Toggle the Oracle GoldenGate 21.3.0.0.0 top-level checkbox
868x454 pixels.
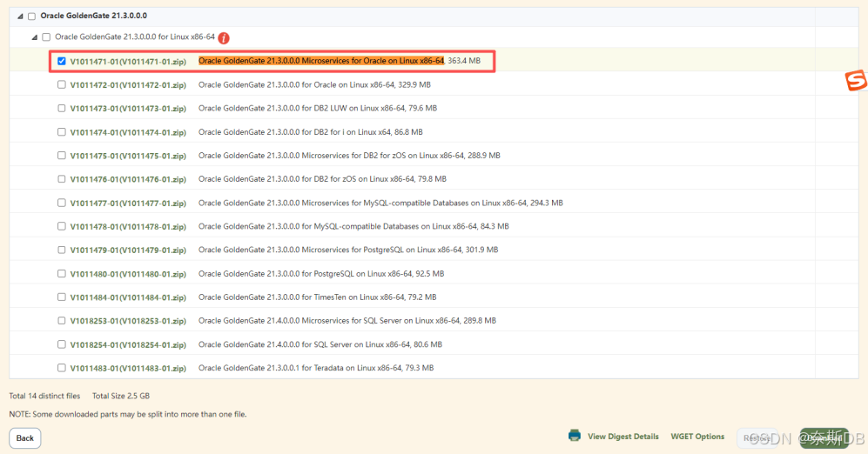pyautogui.click(x=31, y=16)
